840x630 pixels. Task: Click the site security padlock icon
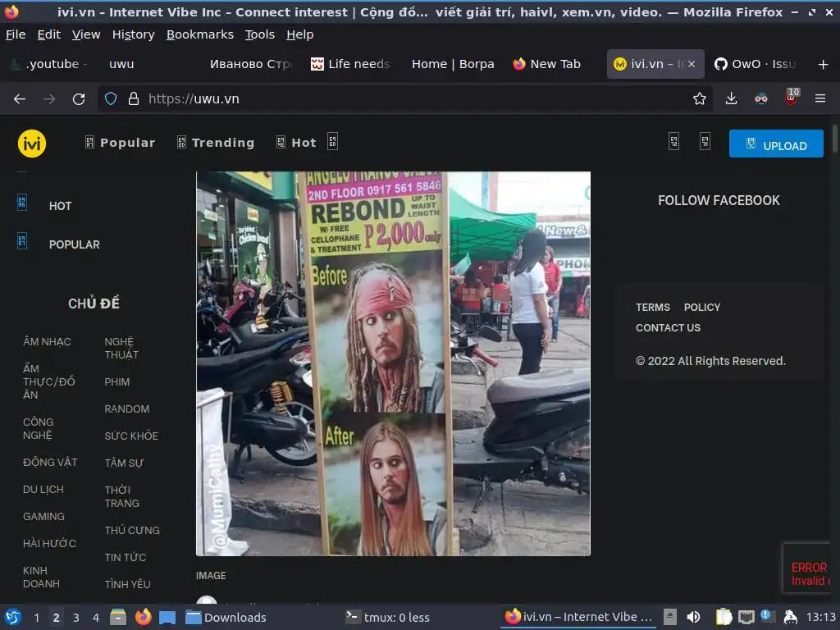pyautogui.click(x=134, y=98)
